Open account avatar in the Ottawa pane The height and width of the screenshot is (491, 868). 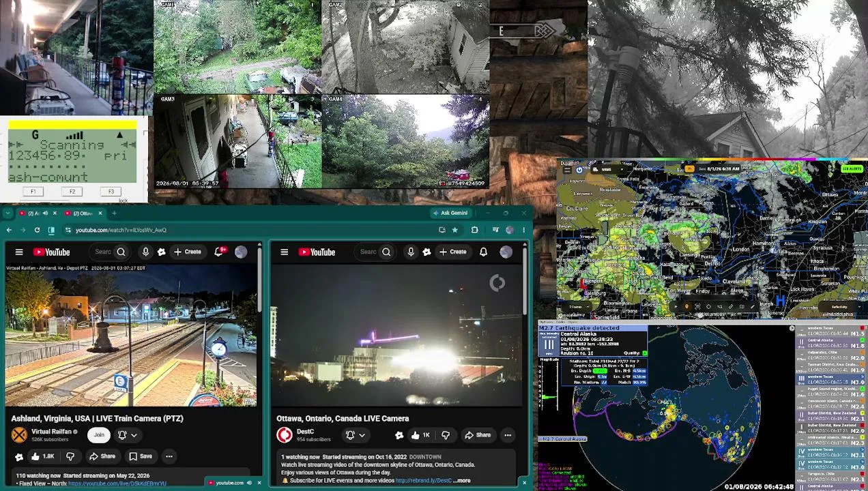coord(506,252)
